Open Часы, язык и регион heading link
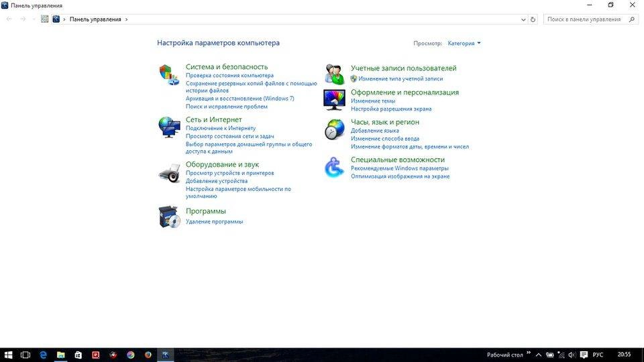644x362 pixels. click(x=385, y=122)
